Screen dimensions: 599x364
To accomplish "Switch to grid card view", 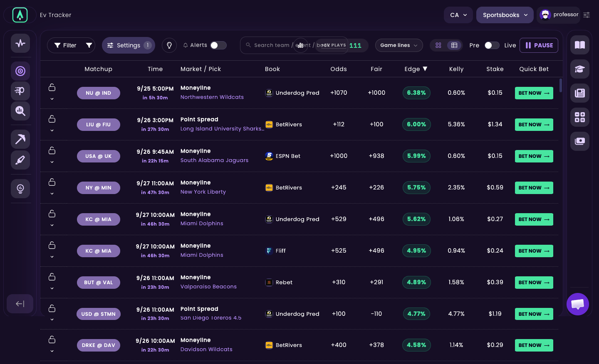I will click(x=438, y=45).
